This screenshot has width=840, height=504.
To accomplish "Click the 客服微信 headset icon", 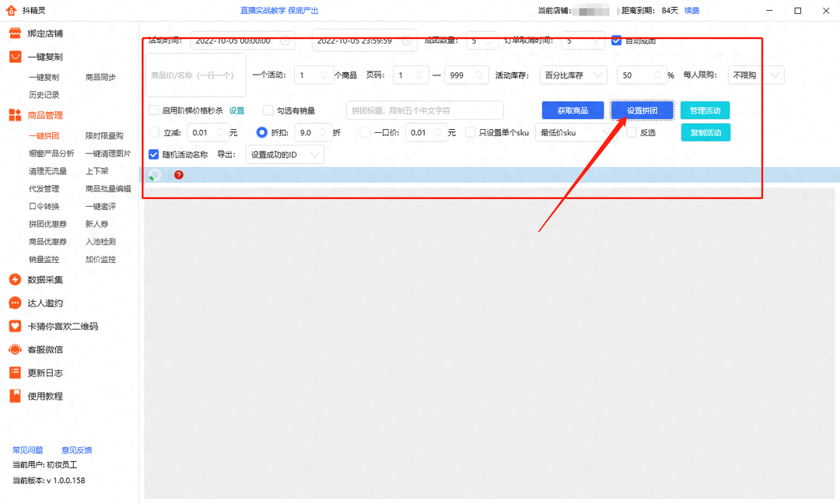I will click(x=15, y=349).
